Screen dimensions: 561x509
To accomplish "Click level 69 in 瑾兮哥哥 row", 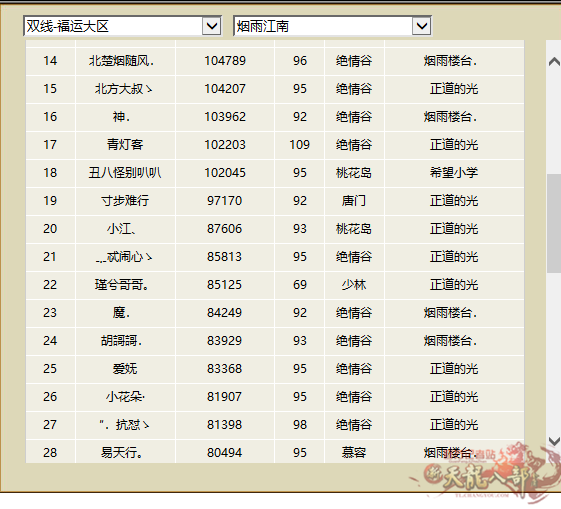I will click(x=300, y=285).
